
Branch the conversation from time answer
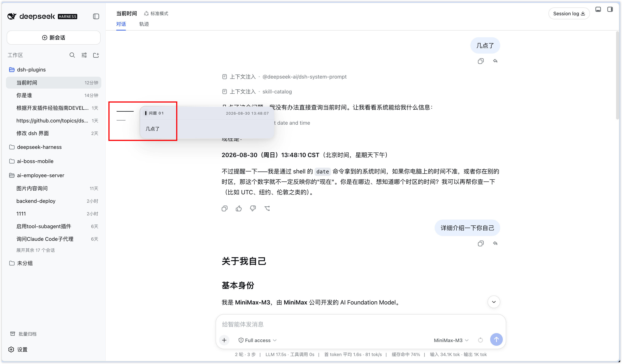coord(267,209)
